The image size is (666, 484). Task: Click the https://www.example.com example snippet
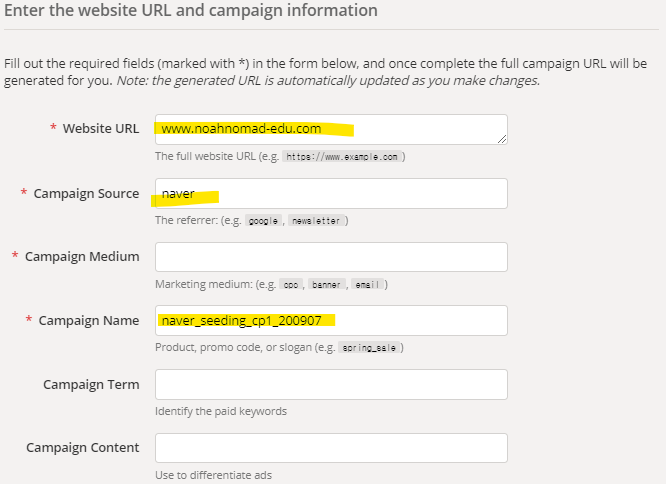click(342, 157)
